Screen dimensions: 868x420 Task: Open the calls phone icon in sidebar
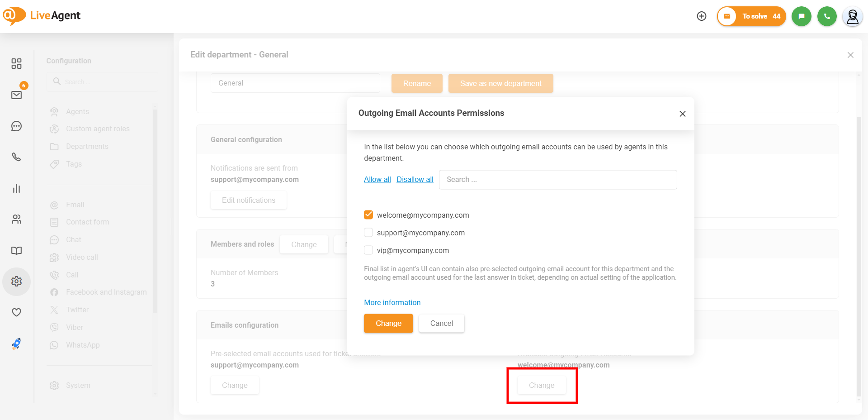[x=17, y=157]
